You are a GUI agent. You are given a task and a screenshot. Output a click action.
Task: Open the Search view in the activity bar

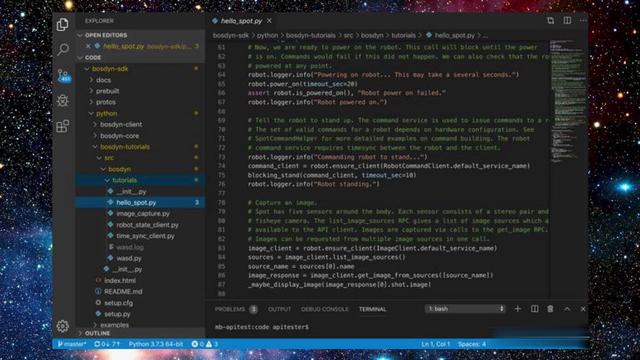pos(62,49)
